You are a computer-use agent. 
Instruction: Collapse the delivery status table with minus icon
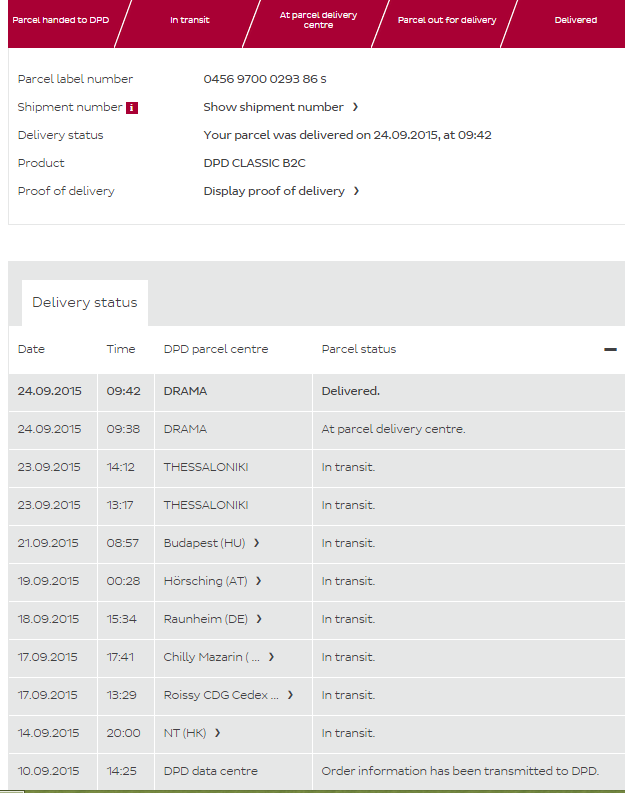(610, 350)
